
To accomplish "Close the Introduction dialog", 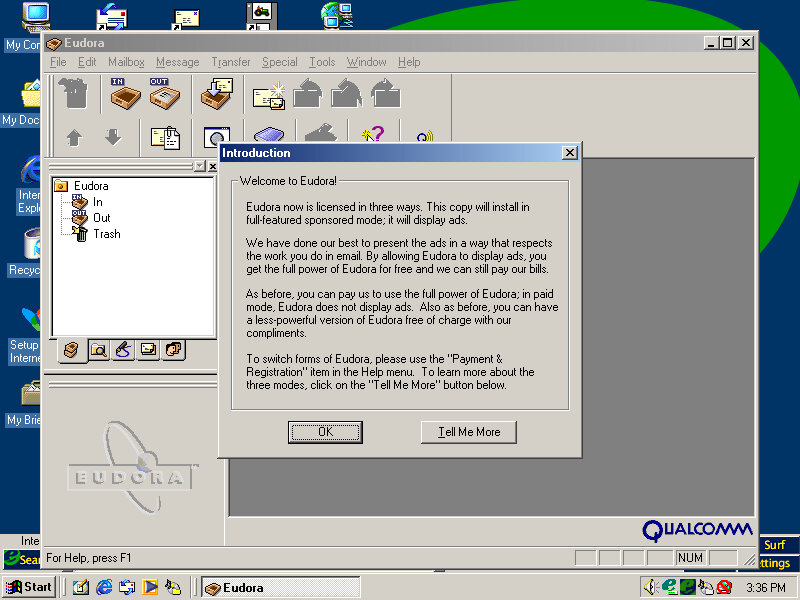I will (569, 153).
